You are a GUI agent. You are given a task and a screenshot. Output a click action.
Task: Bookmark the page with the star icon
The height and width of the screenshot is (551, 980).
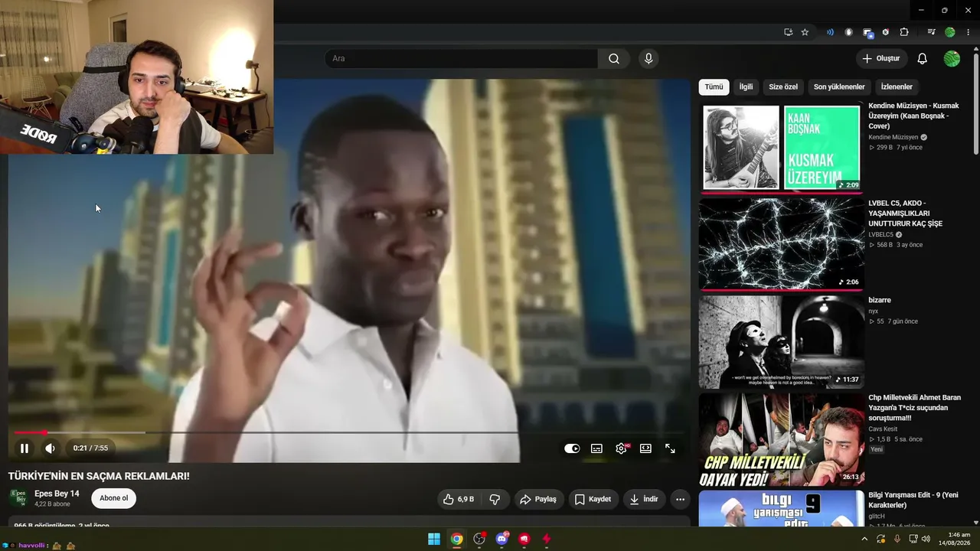coord(805,32)
